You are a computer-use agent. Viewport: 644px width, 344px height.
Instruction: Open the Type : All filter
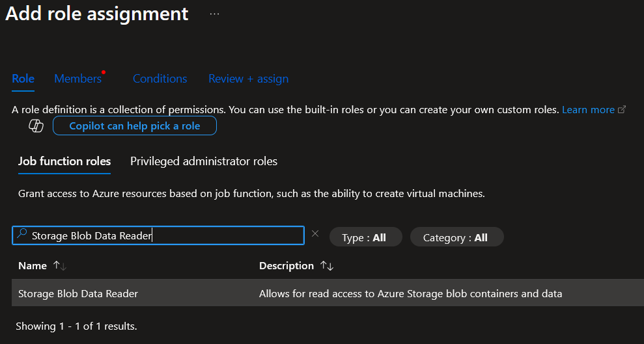coord(365,237)
